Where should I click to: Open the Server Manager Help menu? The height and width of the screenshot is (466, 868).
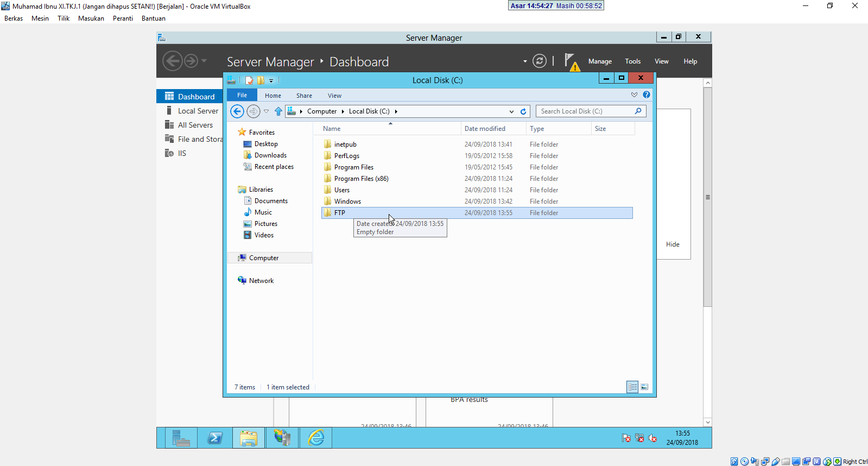point(690,61)
